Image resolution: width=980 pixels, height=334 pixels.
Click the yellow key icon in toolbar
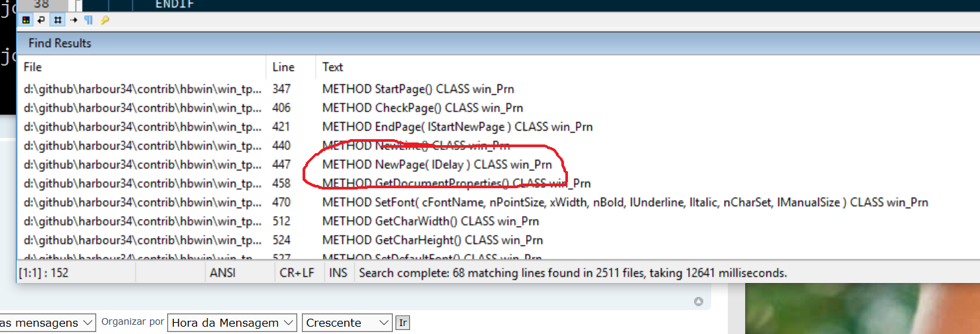[104, 20]
